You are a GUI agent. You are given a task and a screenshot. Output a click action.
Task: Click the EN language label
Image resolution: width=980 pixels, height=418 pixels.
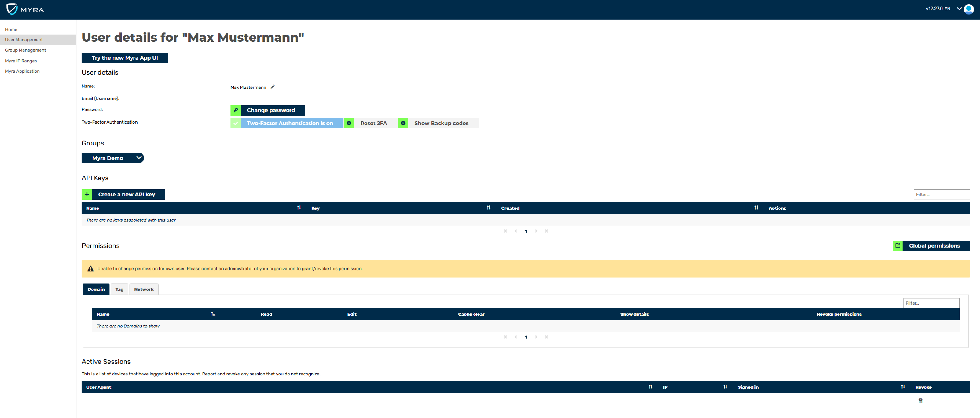coord(947,8)
